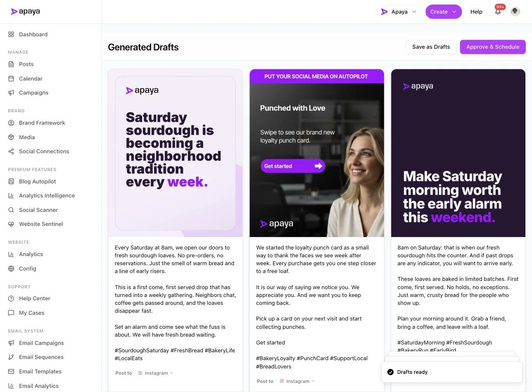Click the Social Scanner magnifier icon
This screenshot has width=532, height=392.
pyautogui.click(x=11, y=210)
